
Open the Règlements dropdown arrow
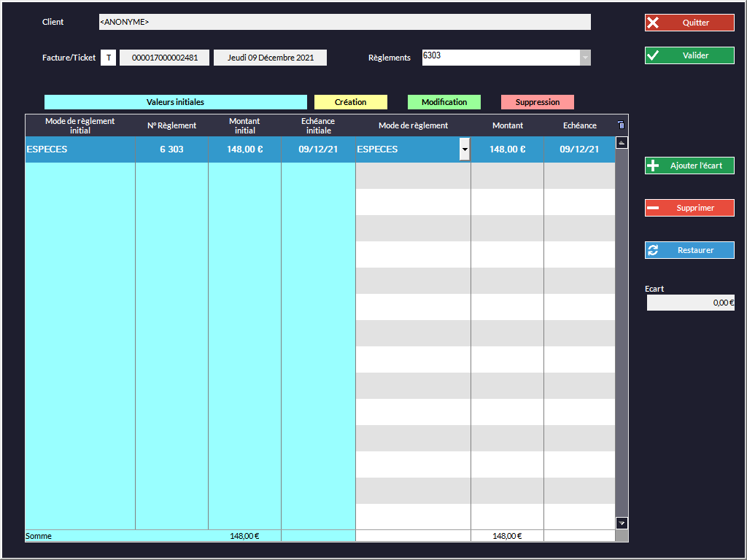(x=584, y=58)
